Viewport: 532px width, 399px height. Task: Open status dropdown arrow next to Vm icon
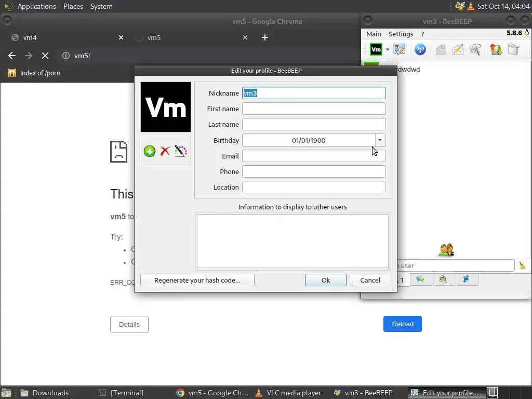click(388, 49)
